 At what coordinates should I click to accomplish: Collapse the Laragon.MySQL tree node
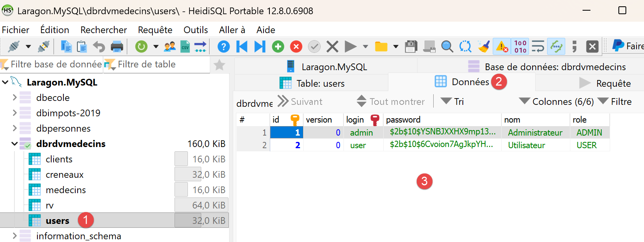coord(5,82)
